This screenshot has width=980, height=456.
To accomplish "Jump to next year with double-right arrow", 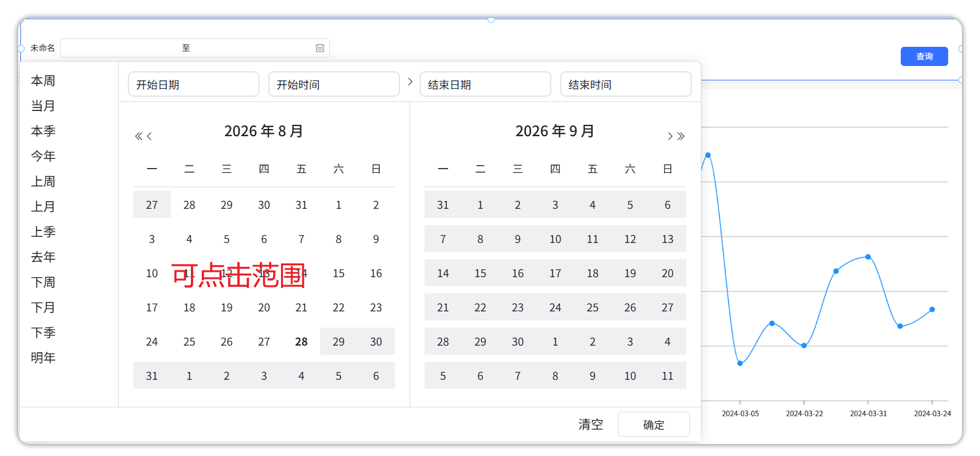I will (681, 136).
